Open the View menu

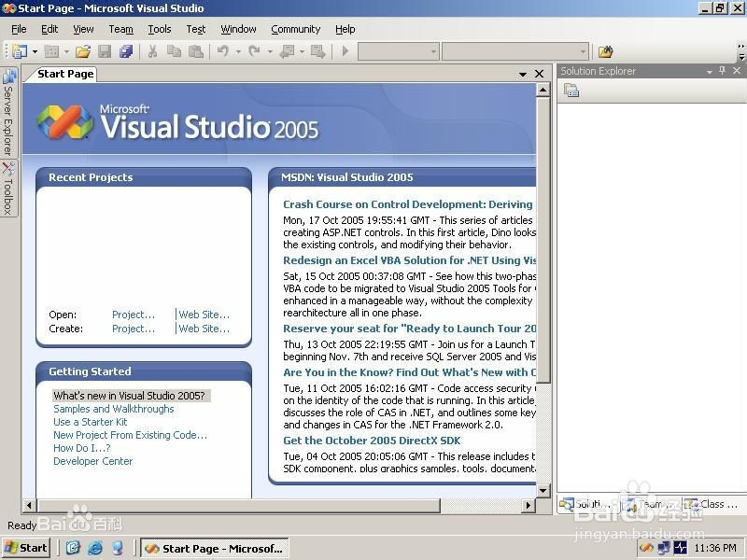(x=83, y=29)
